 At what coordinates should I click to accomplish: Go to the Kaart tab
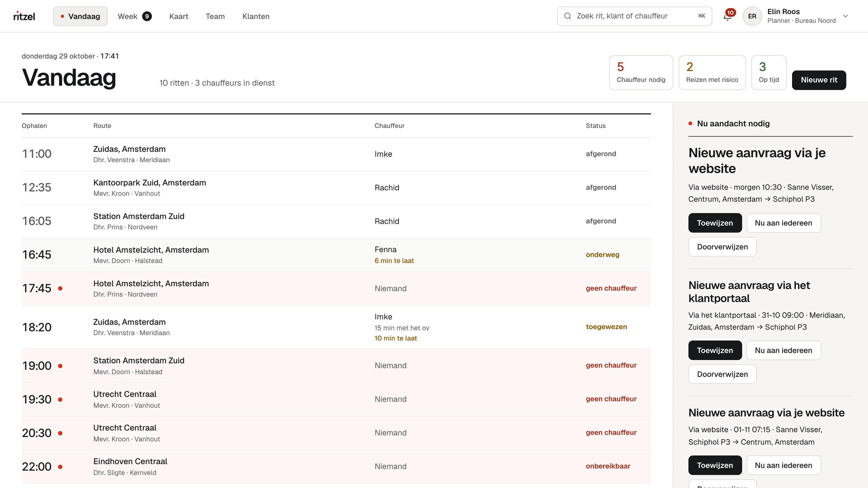click(x=178, y=16)
